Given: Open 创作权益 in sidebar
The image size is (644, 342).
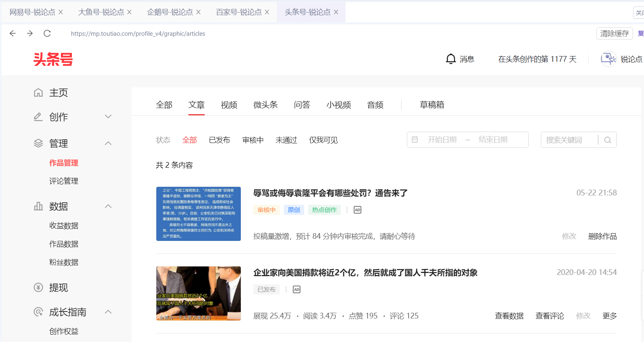Looking at the screenshot, I should (64, 331).
